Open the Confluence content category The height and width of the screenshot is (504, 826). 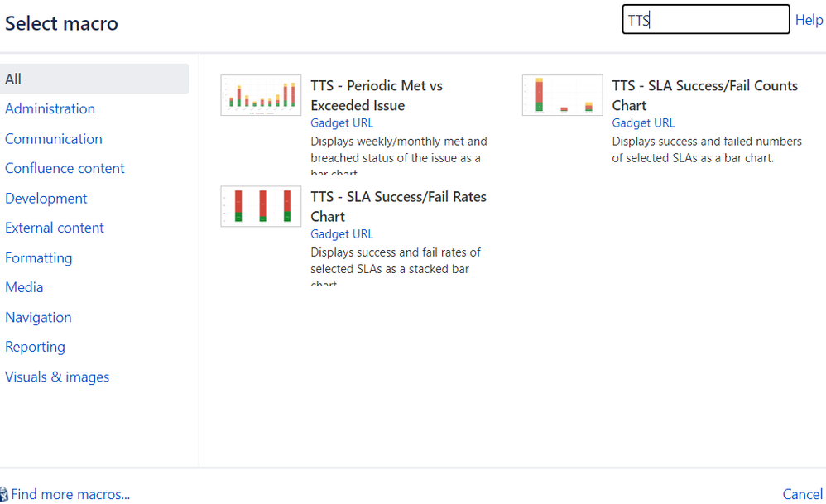(65, 169)
